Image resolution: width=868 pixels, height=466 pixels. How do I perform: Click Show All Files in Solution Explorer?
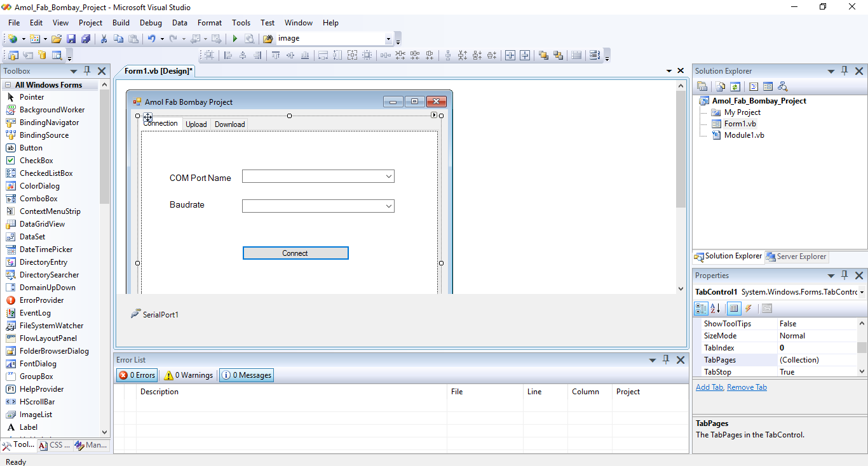coord(721,87)
